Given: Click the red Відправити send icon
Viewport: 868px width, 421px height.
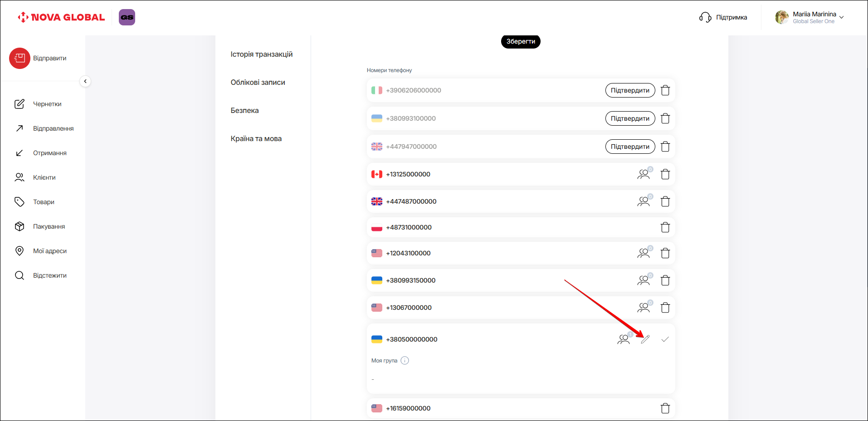Looking at the screenshot, I should click(x=20, y=58).
